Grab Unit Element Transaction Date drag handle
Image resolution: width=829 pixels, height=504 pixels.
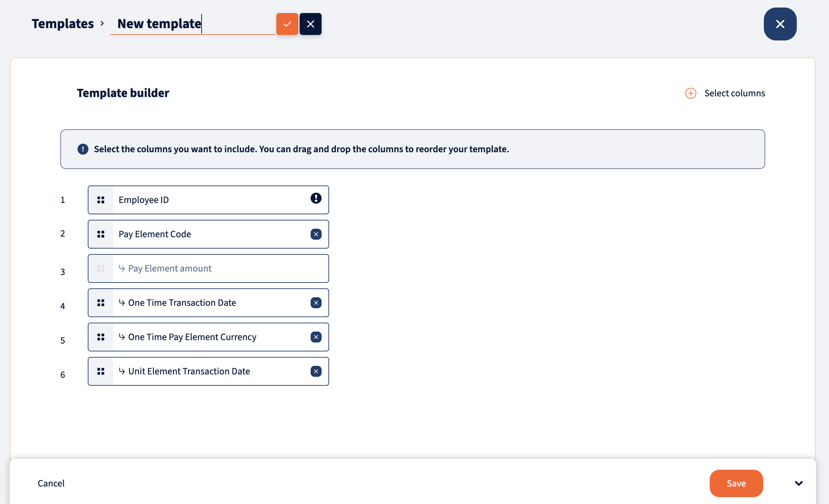[101, 371]
